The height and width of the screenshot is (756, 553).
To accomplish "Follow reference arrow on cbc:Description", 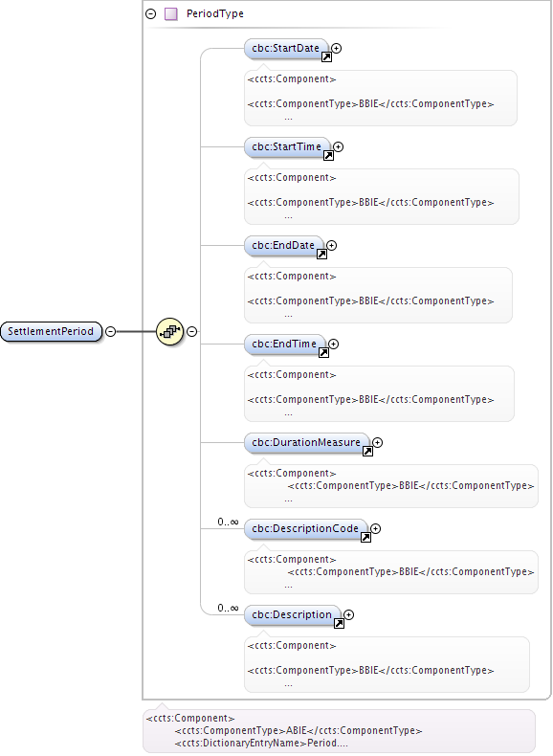I will tap(339, 623).
